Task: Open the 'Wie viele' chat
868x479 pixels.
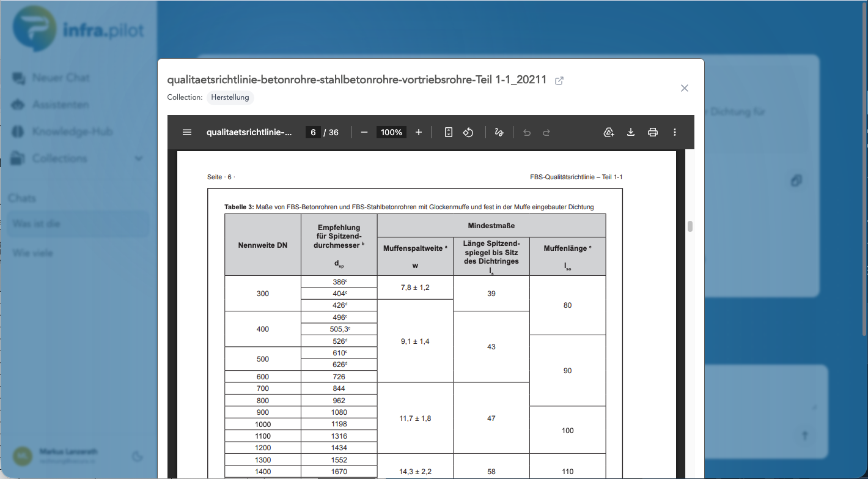Action: point(78,253)
